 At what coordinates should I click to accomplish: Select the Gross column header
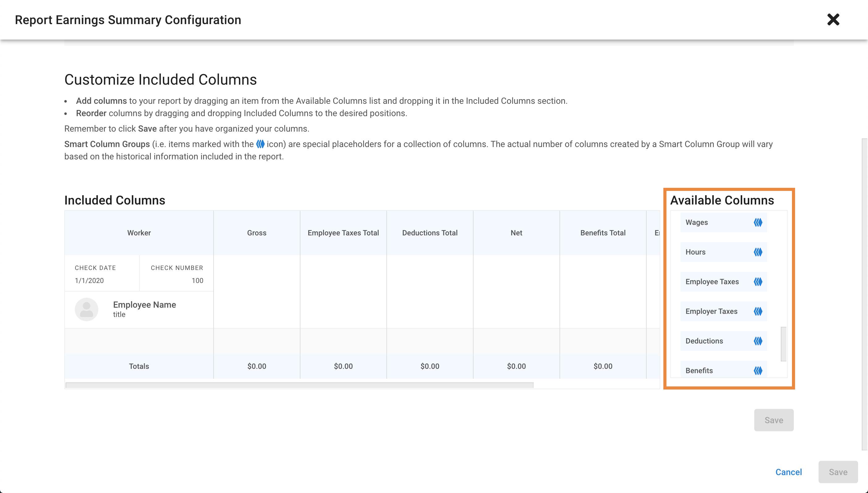257,233
